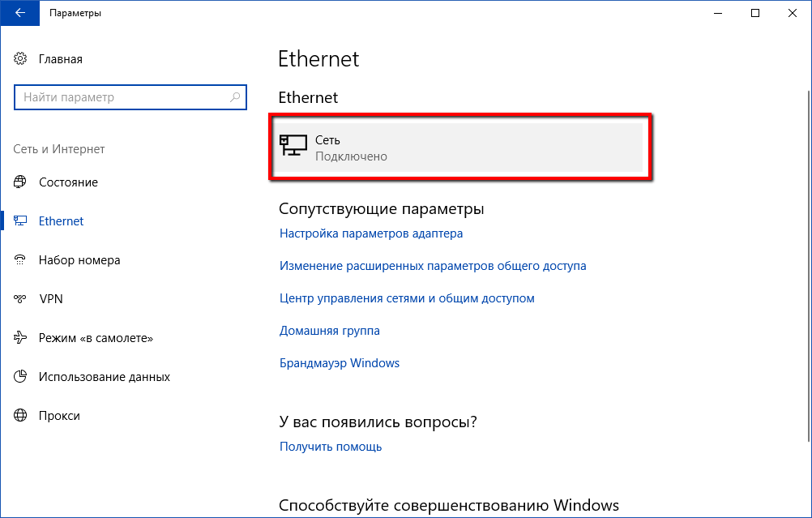812x518 pixels.
Task: Click the Найти параметр search field
Action: coord(122,96)
